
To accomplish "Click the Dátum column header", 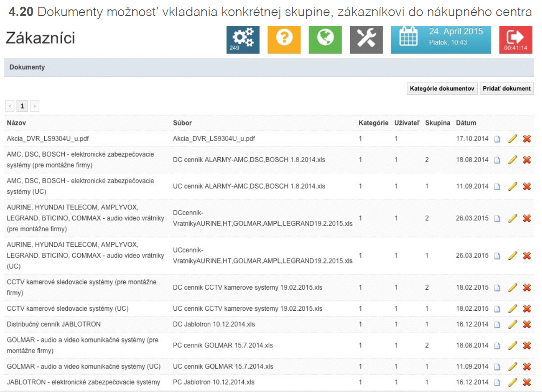I will coord(466,123).
